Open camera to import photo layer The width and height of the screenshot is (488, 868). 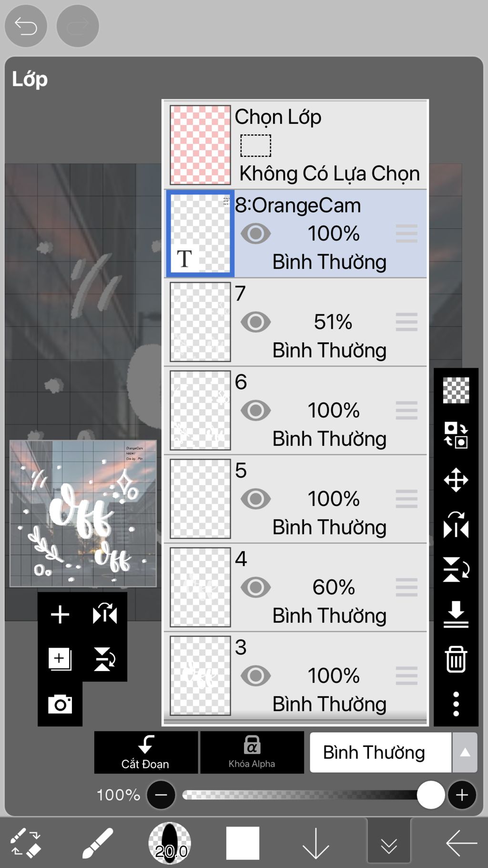(x=60, y=704)
